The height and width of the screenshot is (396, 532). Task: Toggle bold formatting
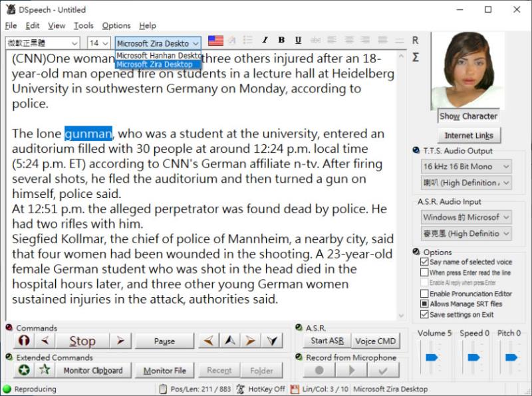click(281, 41)
